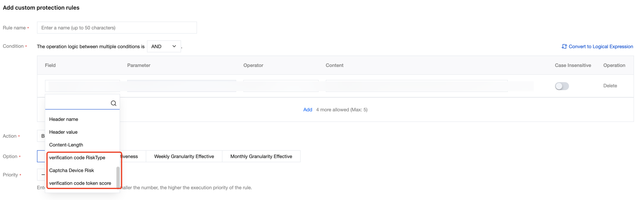Click the field dropdown list scrollbar
The height and width of the screenshot is (200, 644).
(x=118, y=176)
